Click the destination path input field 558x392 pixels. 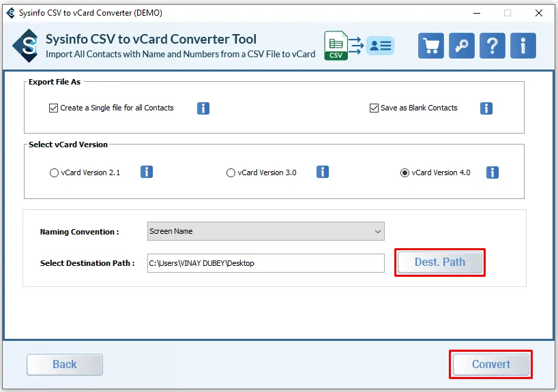coord(266,263)
